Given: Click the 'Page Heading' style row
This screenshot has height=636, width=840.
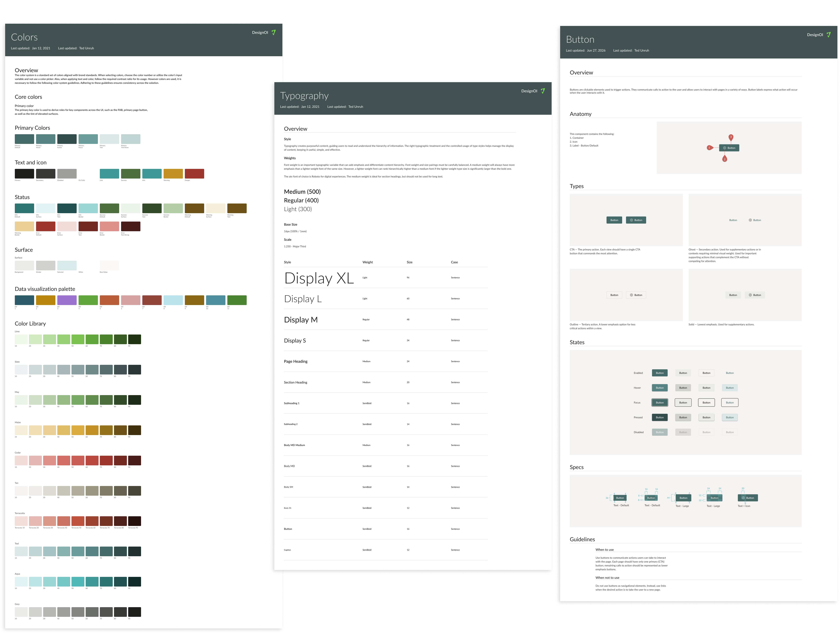Looking at the screenshot, I should (x=385, y=361).
